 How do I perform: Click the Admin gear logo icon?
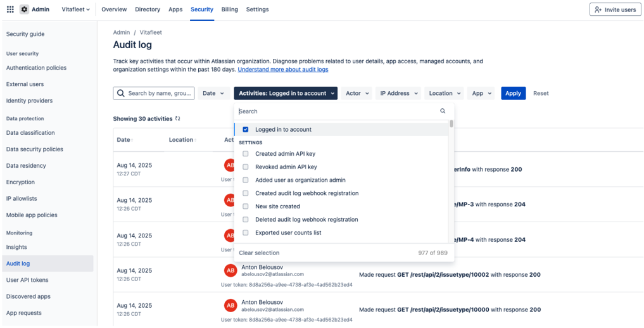pyautogui.click(x=24, y=9)
